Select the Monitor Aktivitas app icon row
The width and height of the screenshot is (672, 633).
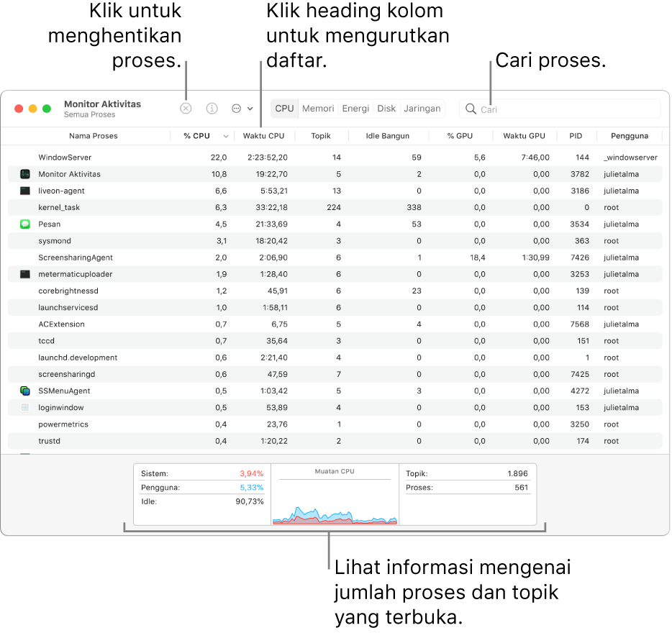25,174
